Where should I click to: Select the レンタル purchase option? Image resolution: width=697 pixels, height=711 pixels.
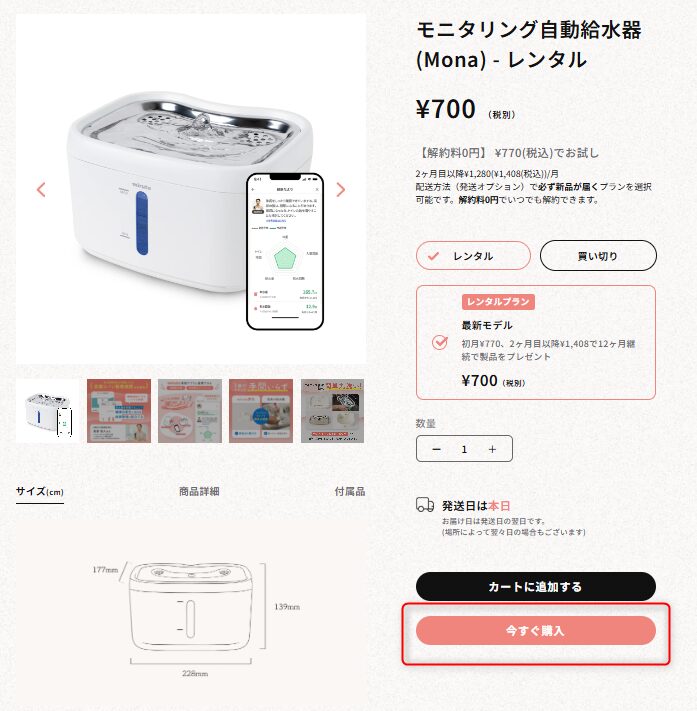tap(473, 256)
